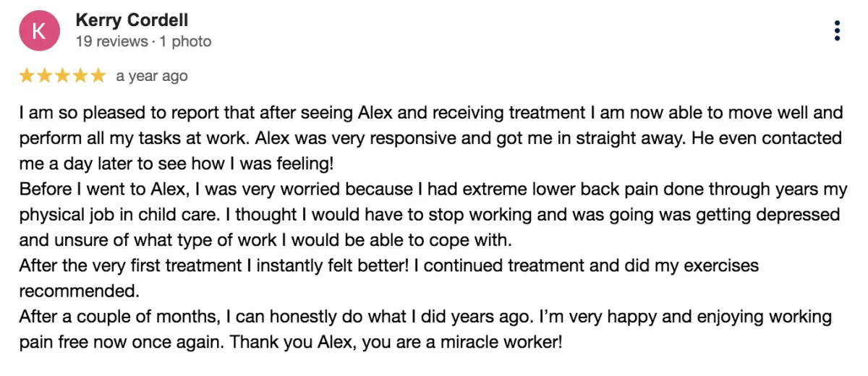Click the word "recommended." in the review
Image resolution: width=868 pixels, height=376 pixels.
pyautogui.click(x=78, y=291)
